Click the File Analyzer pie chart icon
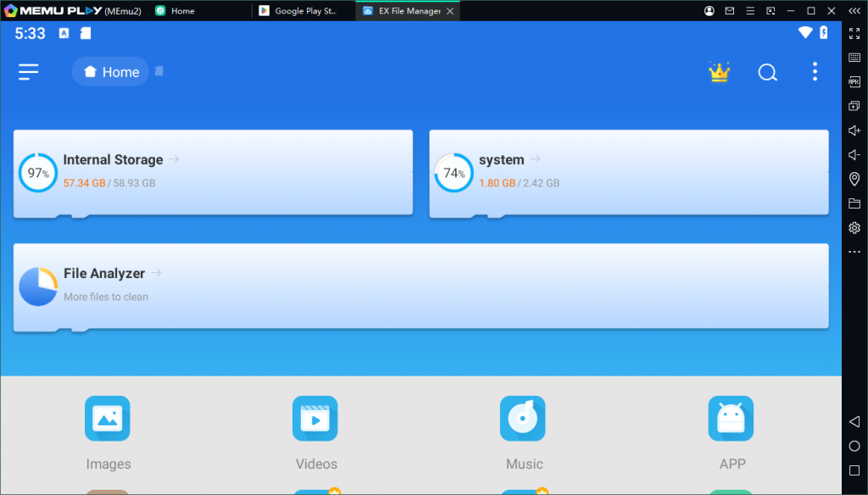868x495 pixels. tap(38, 286)
